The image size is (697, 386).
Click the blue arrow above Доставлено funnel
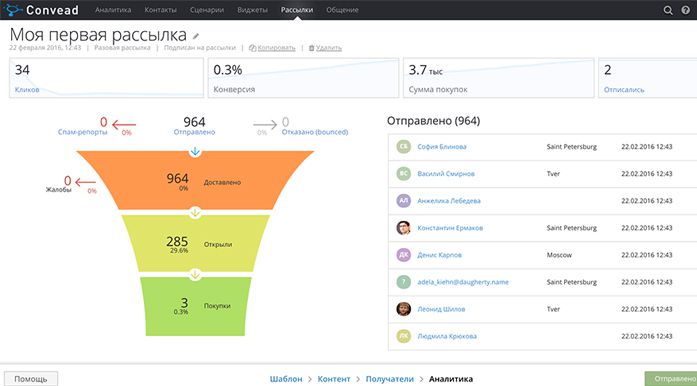195,152
